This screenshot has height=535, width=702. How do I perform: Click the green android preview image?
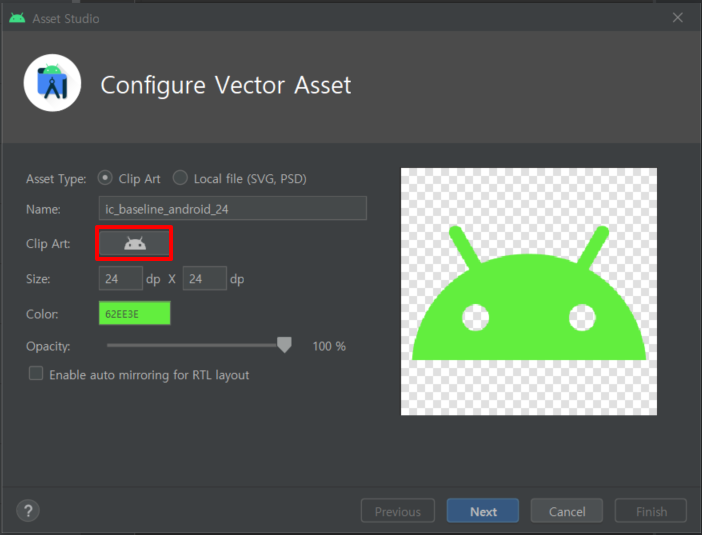[x=529, y=292]
